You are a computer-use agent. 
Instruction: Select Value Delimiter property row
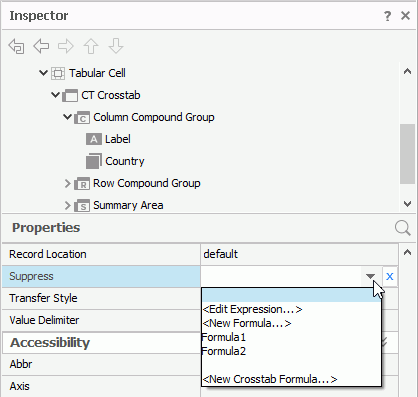point(101,320)
